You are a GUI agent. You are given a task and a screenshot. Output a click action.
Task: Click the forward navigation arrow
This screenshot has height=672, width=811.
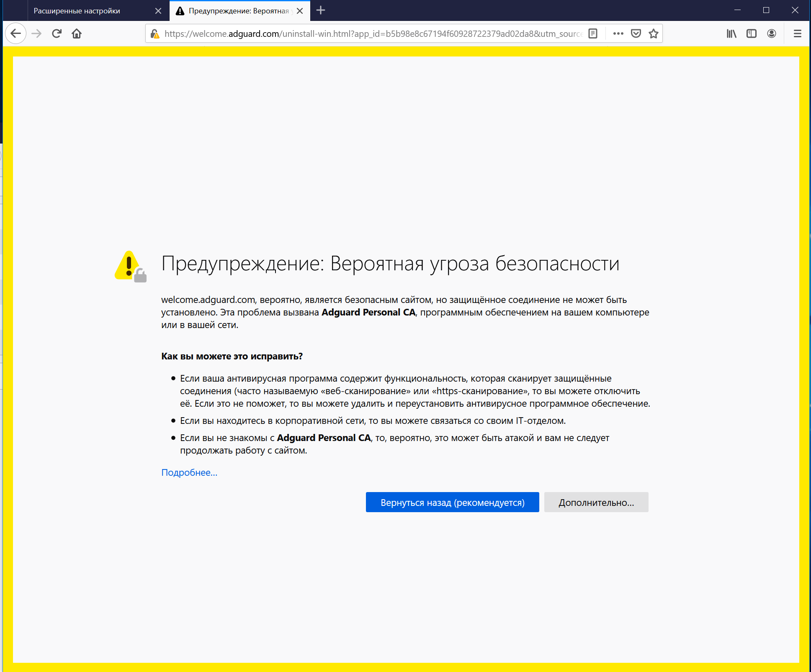(37, 33)
